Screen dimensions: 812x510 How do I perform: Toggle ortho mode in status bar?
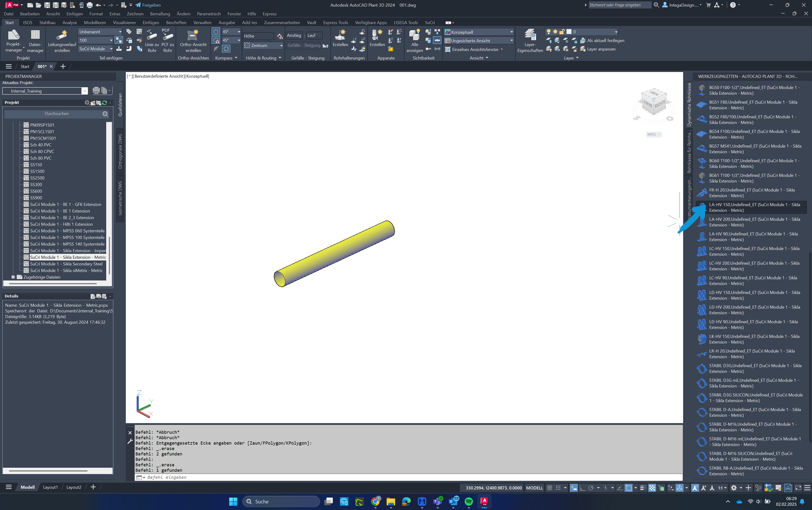click(582, 488)
